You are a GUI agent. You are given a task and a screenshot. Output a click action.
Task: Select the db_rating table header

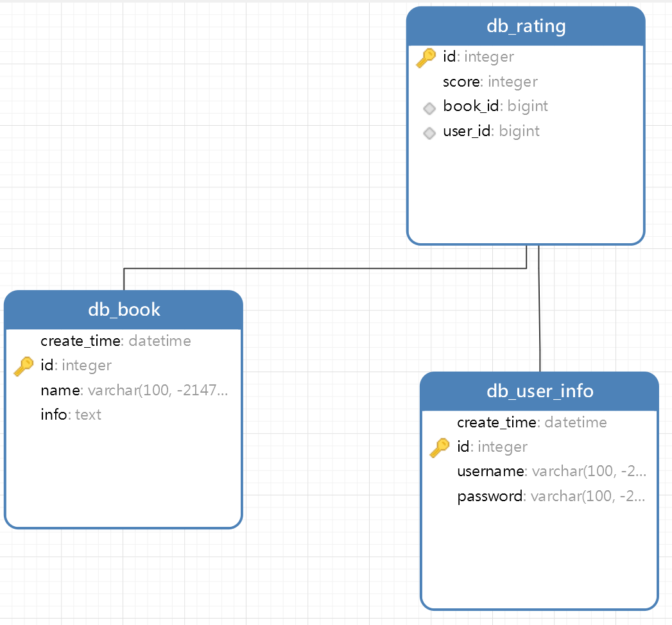526,26
